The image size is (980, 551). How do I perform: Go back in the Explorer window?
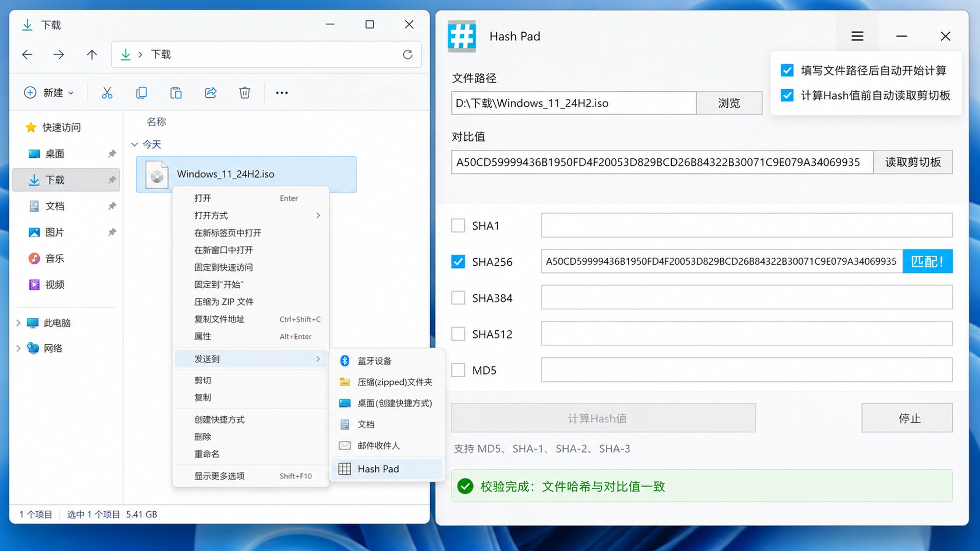tap(28, 55)
